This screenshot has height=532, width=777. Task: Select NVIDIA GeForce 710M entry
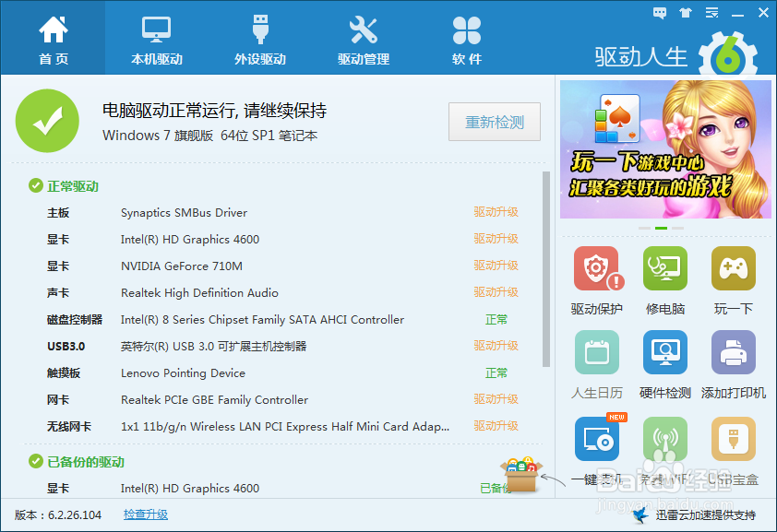click(182, 266)
